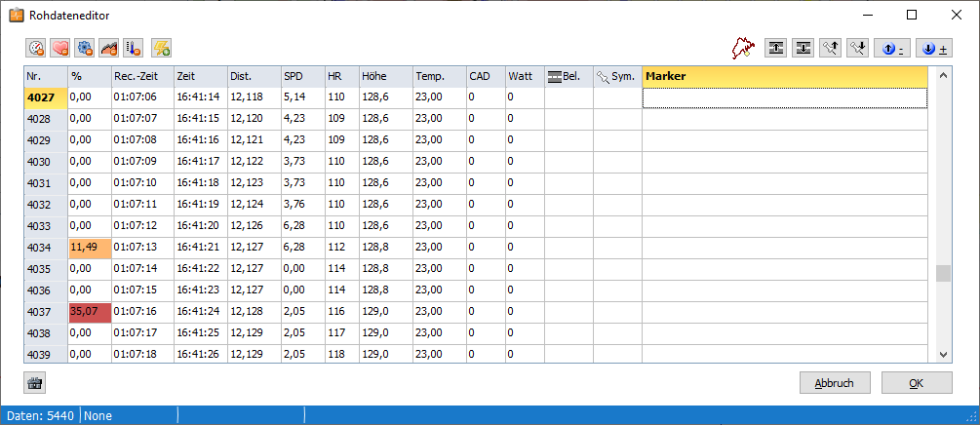Select the red 35,07 percent cell
980x425 pixels.
(x=89, y=312)
